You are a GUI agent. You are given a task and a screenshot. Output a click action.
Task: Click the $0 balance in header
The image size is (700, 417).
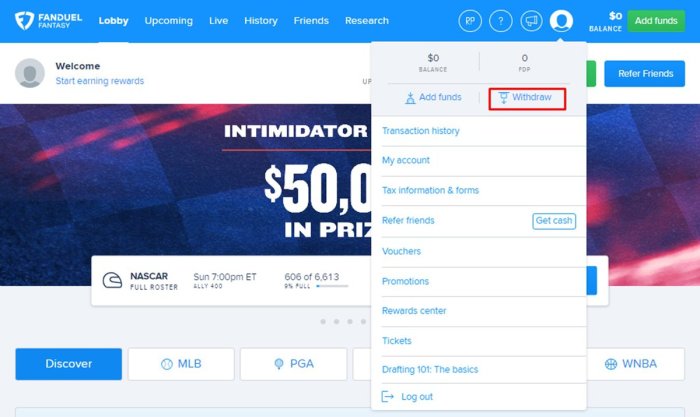pos(615,17)
